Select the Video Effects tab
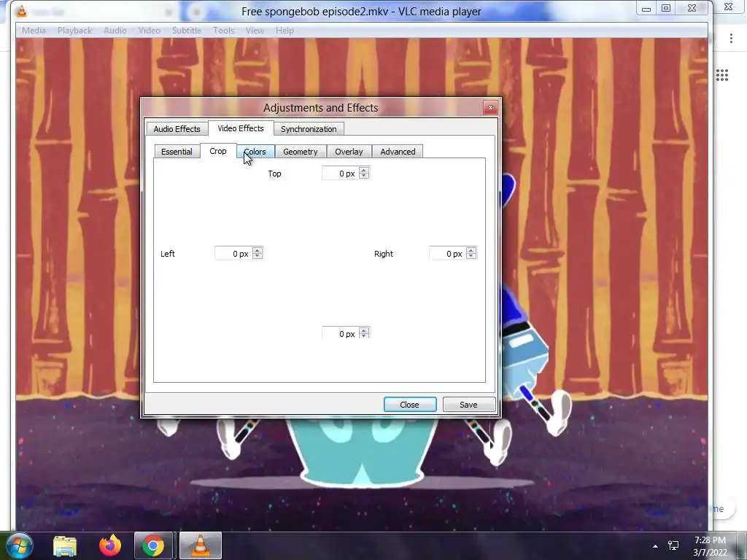Screen dimensions: 747x560 point(241,128)
